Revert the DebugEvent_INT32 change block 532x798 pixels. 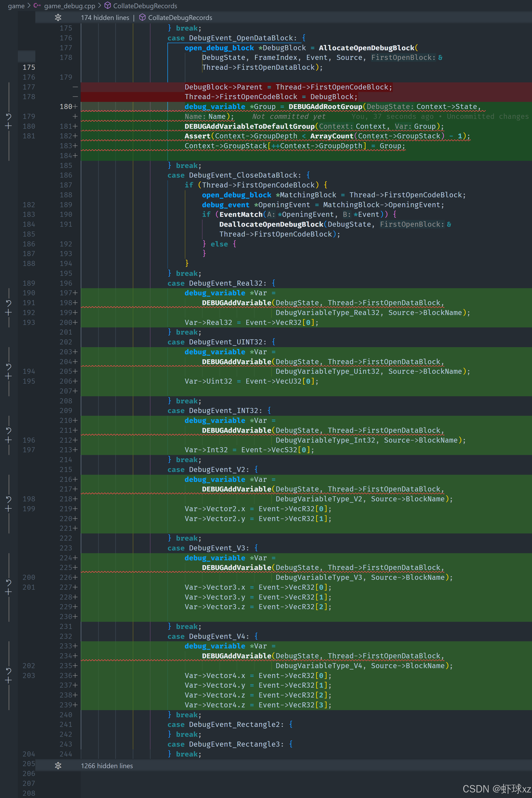click(x=8, y=430)
